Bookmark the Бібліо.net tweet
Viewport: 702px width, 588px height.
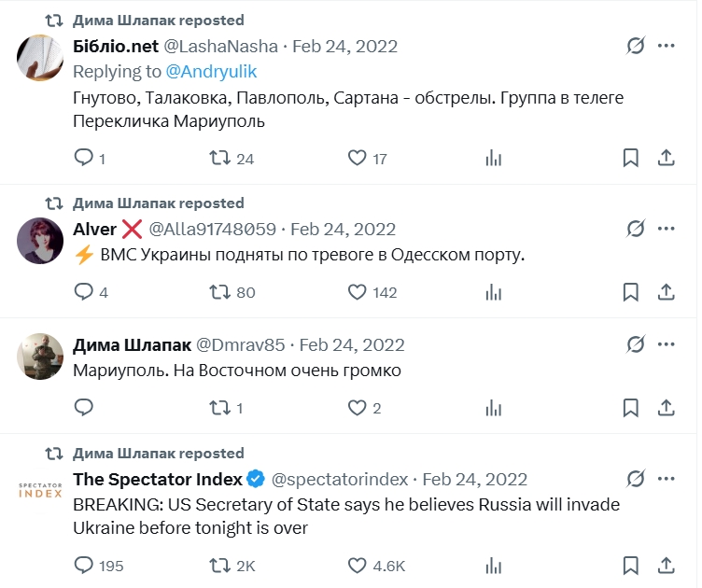pyautogui.click(x=631, y=158)
